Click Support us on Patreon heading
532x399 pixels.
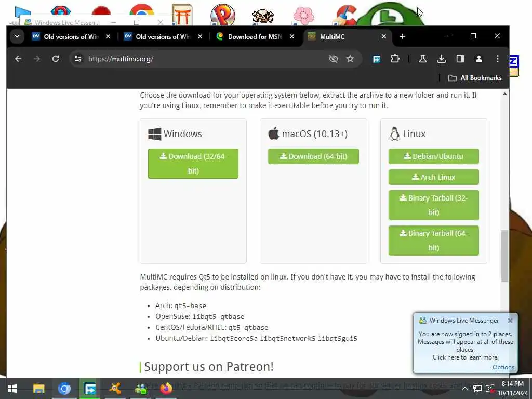coord(209,367)
